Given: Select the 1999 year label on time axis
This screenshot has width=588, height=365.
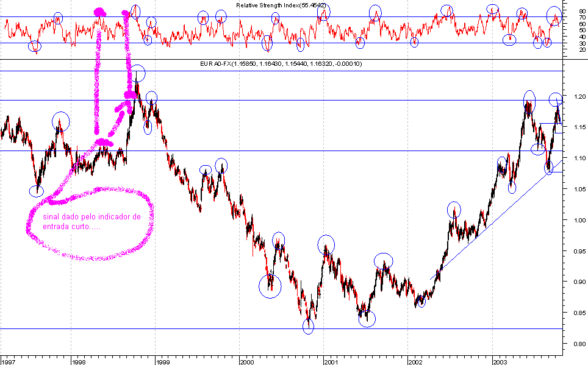Looking at the screenshot, I should 163,362.
